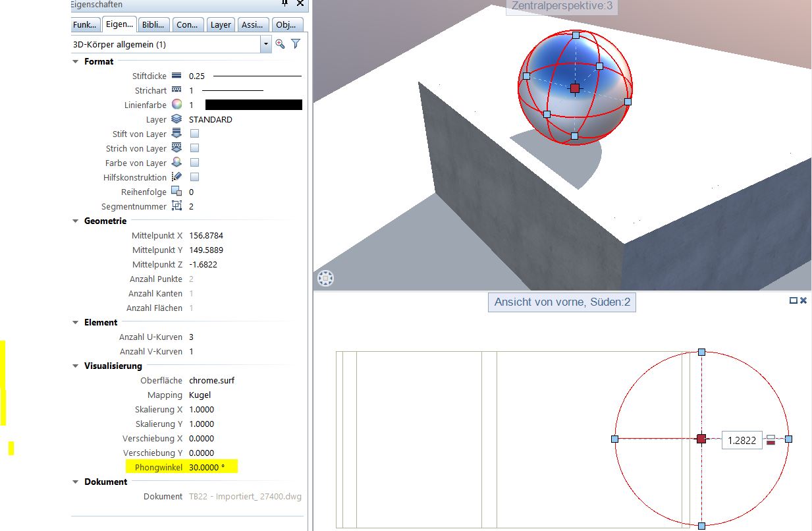
Task: Enable the Stift von Layer checkbox
Action: (194, 134)
